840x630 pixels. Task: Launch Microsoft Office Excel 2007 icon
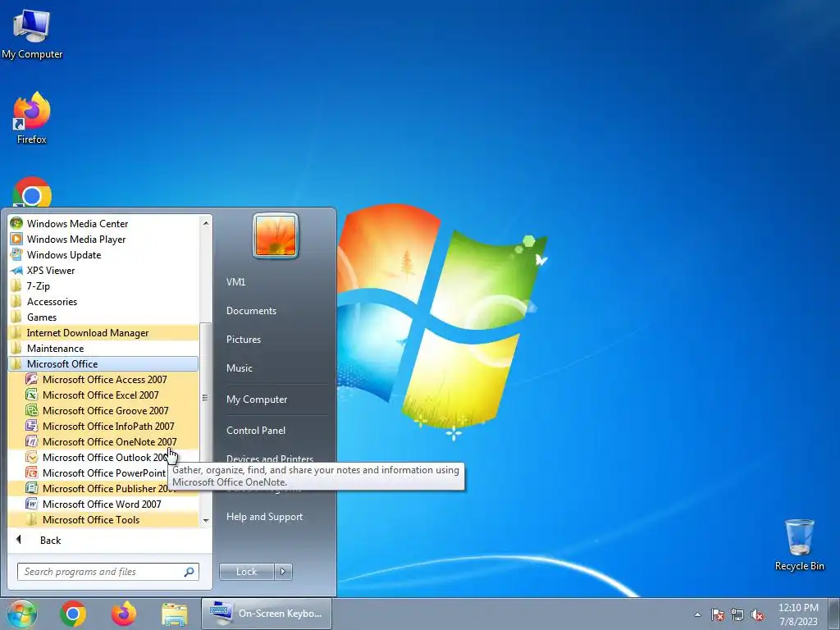[32, 395]
